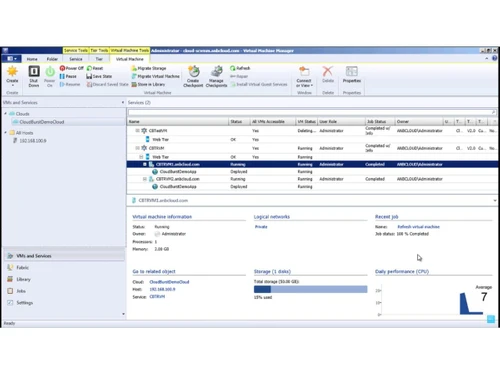
Task: Click the Manage Checkpoints icon
Action: [217, 71]
